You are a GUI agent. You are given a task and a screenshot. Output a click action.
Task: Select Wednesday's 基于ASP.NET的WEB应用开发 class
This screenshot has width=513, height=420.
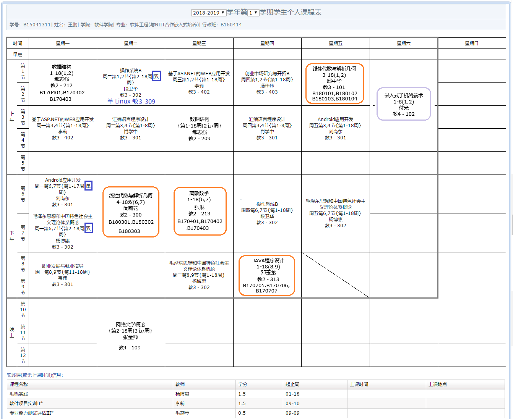pyautogui.click(x=199, y=83)
